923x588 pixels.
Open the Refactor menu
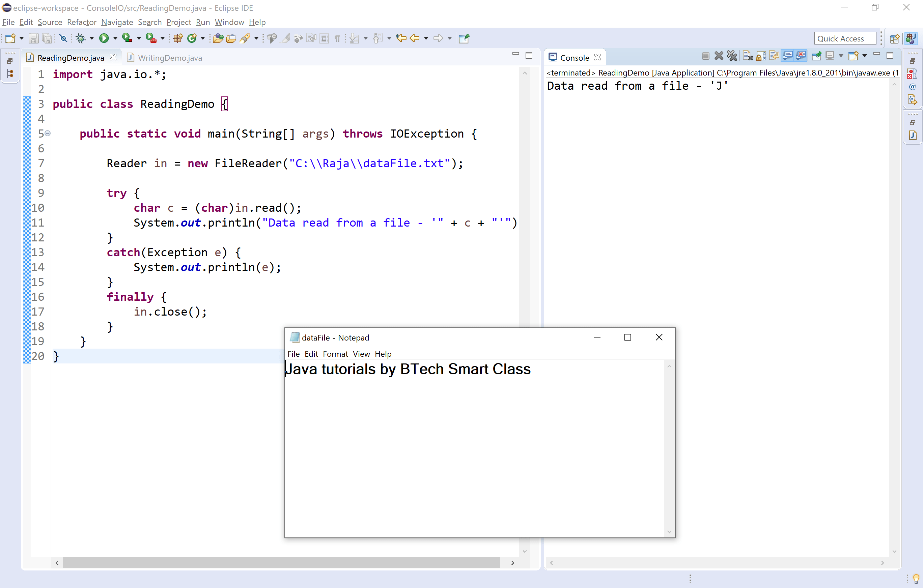(81, 22)
